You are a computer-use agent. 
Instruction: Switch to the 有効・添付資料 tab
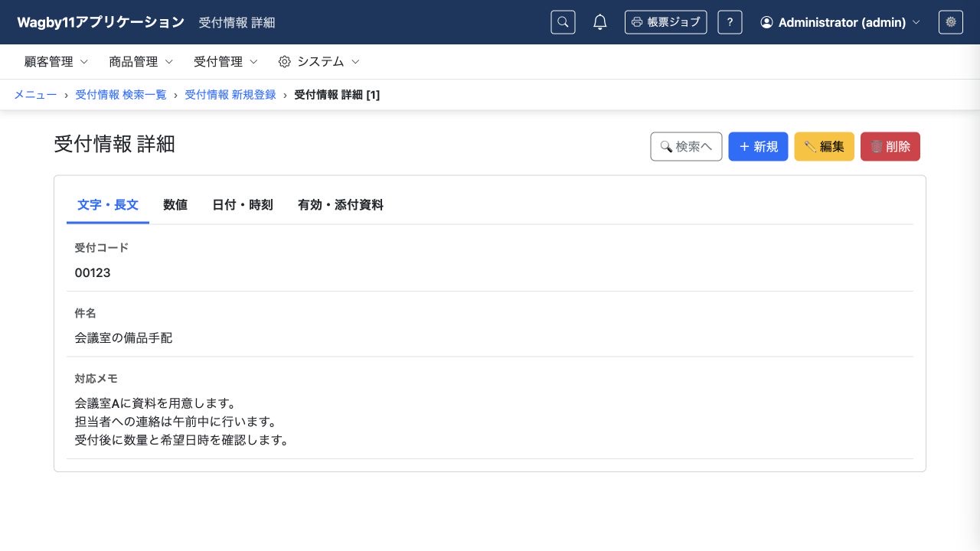tap(341, 205)
